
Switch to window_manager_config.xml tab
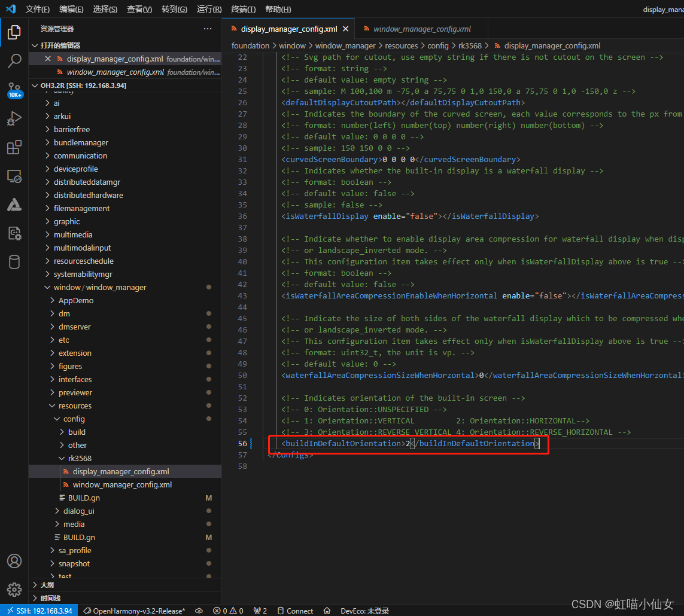(x=421, y=29)
